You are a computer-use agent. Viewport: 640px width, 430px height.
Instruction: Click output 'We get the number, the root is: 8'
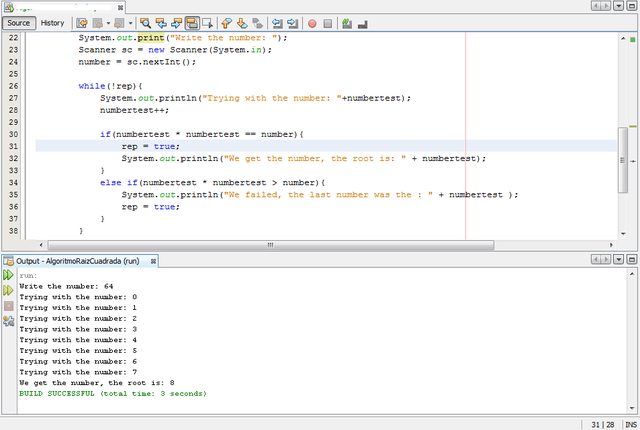(x=97, y=383)
